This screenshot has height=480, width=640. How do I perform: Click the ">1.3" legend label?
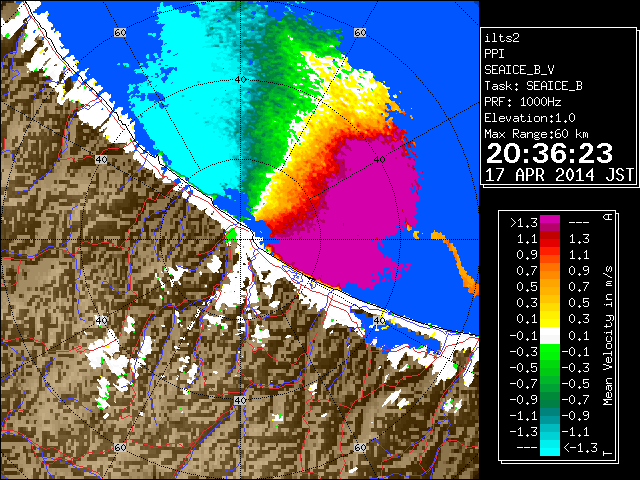pyautogui.click(x=524, y=223)
